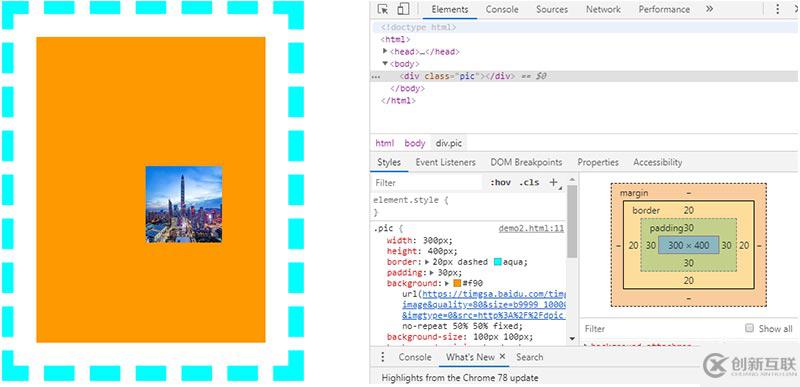Open the Properties sub-tab

point(598,162)
